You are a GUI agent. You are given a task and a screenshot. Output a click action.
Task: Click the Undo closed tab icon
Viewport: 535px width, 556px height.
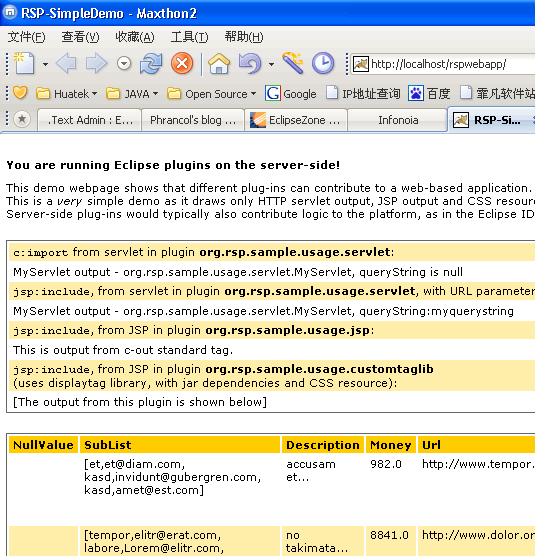point(250,64)
